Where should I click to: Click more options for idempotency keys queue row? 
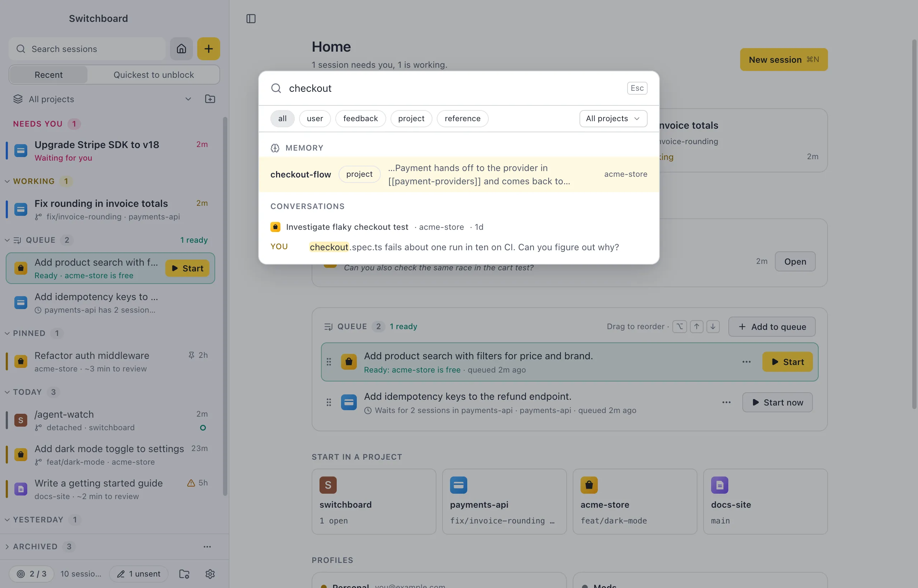726,402
